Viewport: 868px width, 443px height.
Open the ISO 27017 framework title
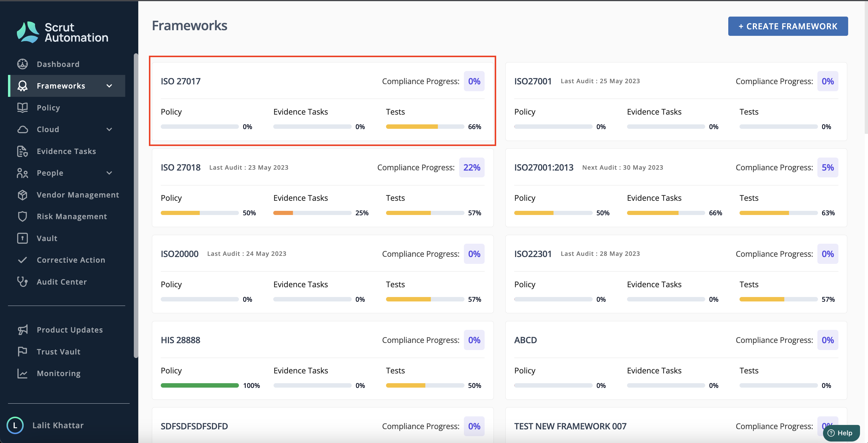(181, 81)
